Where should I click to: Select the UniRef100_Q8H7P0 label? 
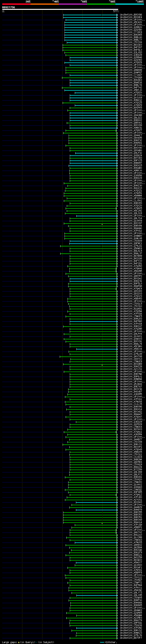point(131,276)
